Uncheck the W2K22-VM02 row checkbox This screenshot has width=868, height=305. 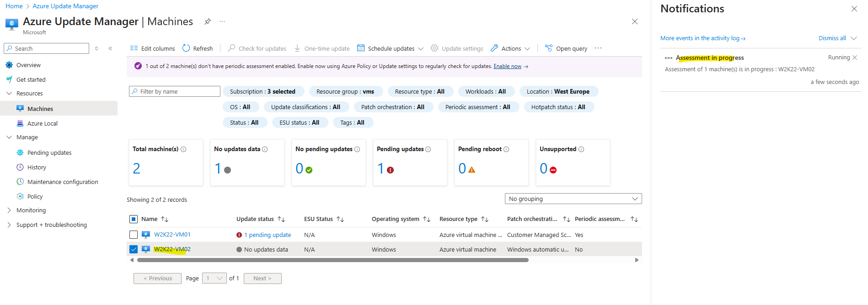click(134, 249)
